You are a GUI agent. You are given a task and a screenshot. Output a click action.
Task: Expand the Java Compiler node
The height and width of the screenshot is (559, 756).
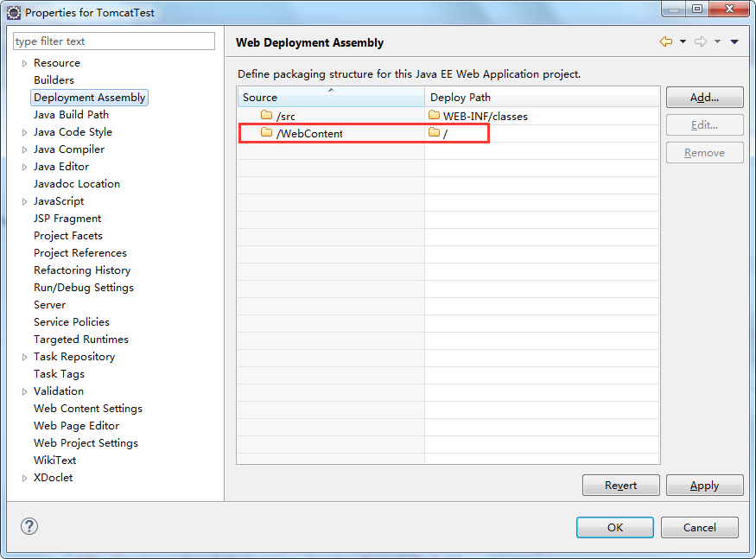coord(24,149)
